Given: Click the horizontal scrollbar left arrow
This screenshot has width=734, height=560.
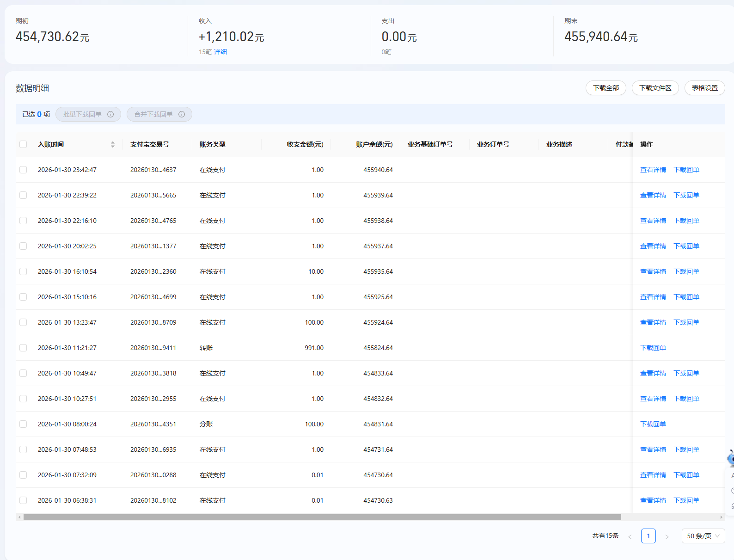Looking at the screenshot, I should (x=19, y=517).
